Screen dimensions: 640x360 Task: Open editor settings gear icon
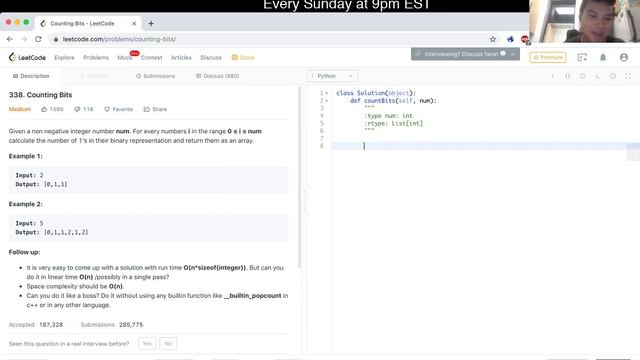click(x=613, y=76)
